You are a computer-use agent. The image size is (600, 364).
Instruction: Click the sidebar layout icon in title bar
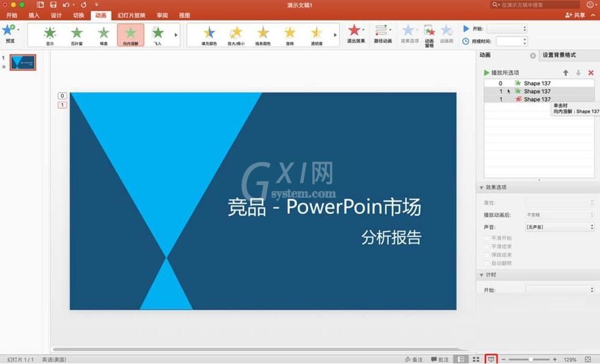tap(40, 5)
